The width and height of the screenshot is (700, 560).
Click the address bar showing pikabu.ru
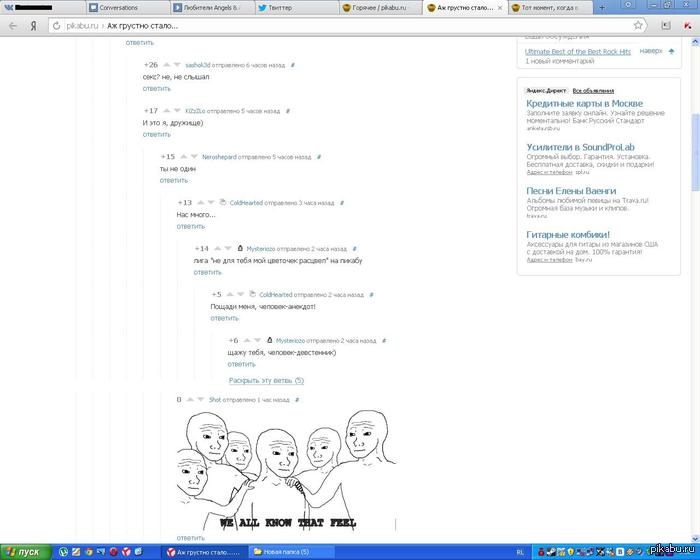[346, 26]
